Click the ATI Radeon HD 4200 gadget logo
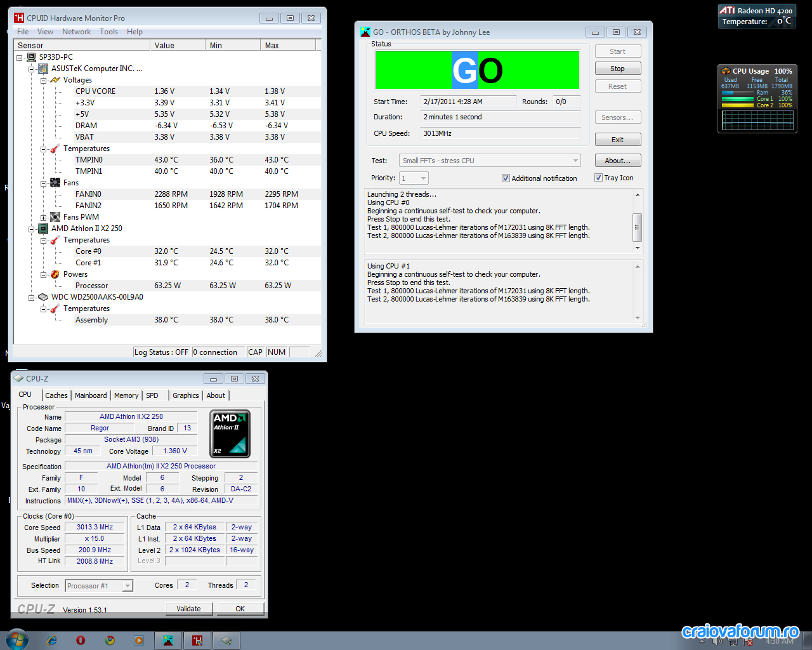812x650 pixels. (x=727, y=10)
